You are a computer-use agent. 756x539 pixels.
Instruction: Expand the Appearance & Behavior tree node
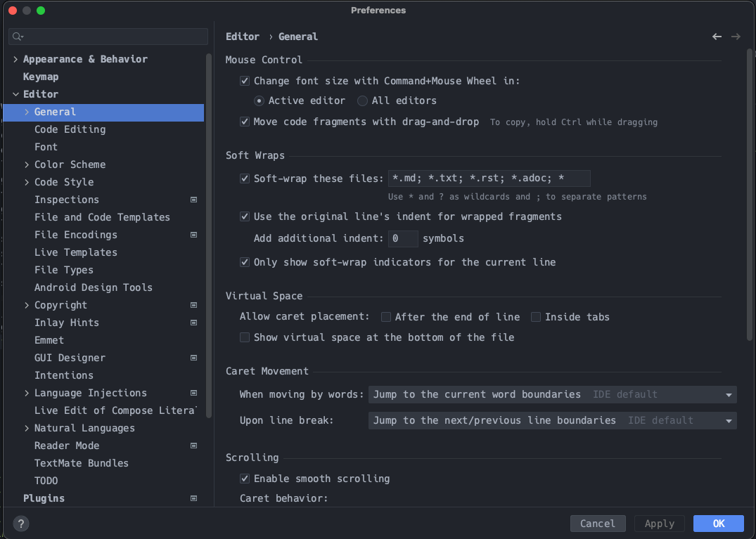click(x=16, y=59)
